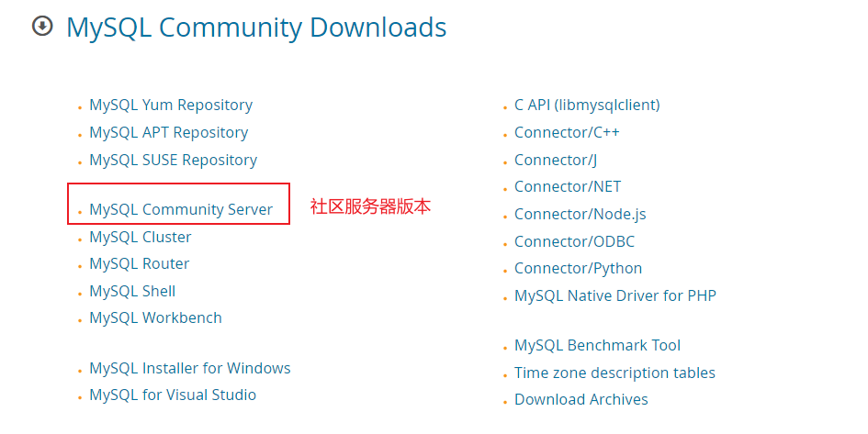Open the Download Archives link

click(581, 400)
